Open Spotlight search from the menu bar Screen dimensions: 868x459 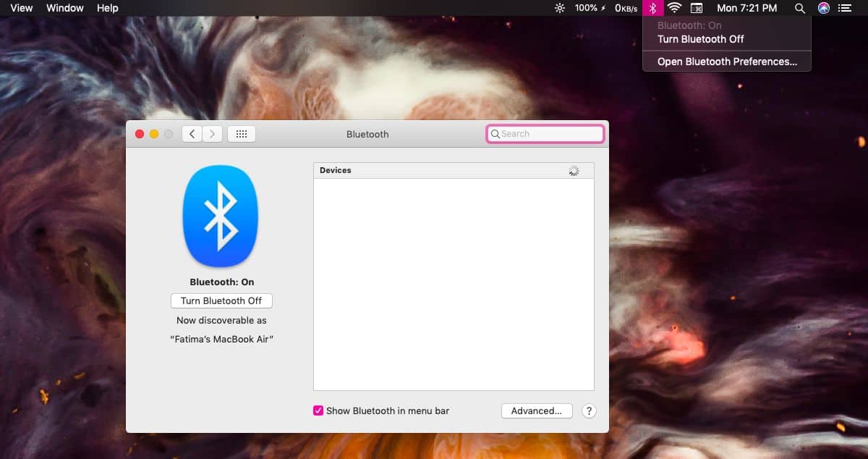coord(800,8)
